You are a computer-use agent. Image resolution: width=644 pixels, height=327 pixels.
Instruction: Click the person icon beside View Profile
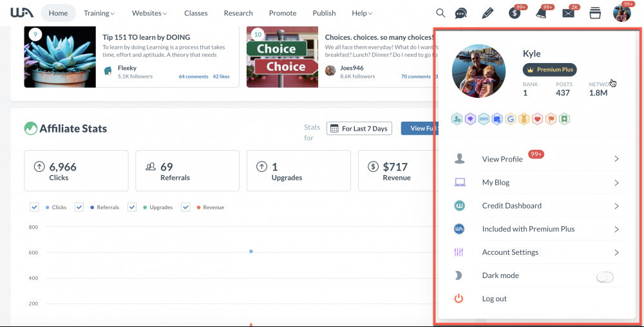click(x=460, y=159)
